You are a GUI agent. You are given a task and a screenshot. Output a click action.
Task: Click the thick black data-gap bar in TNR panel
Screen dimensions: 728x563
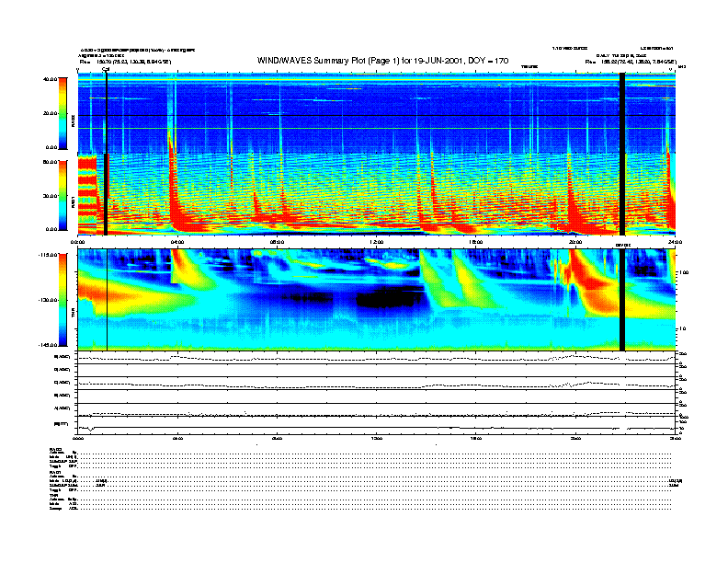coord(622,300)
